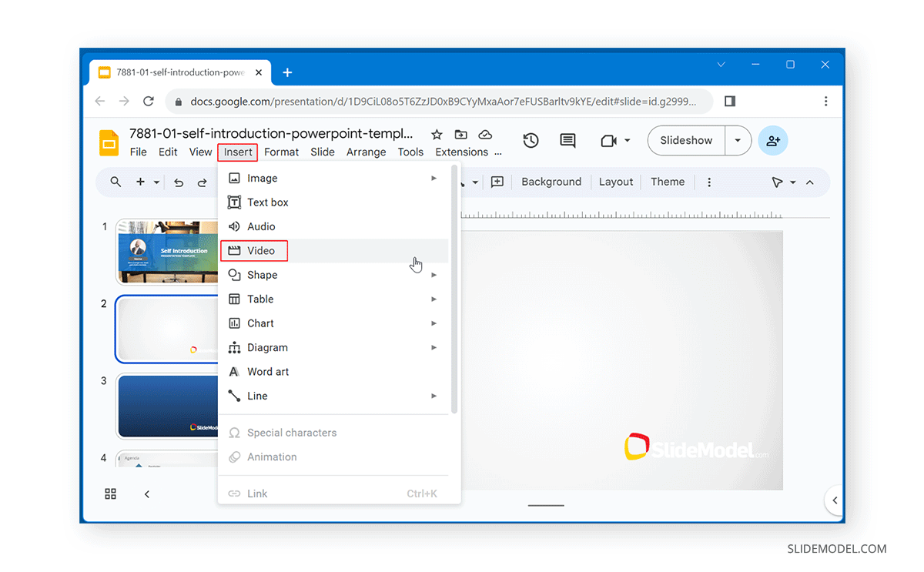Image resolution: width=924 pixels, height=572 pixels.
Task: Redo an action from the toolbar
Action: pyautogui.click(x=202, y=182)
